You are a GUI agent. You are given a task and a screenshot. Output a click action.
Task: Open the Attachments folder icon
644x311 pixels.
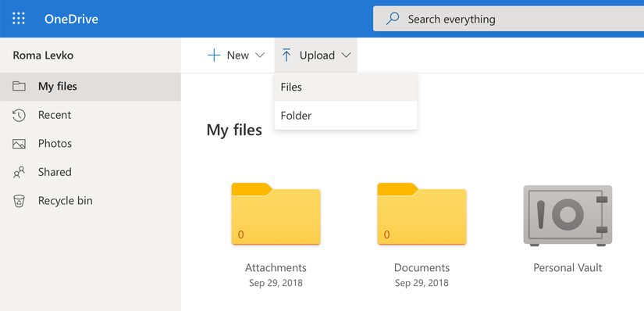(x=276, y=214)
